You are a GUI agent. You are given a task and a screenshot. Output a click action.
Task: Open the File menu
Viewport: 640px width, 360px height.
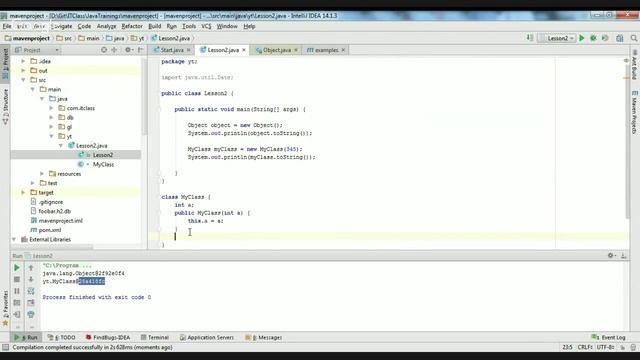pyautogui.click(x=7, y=26)
